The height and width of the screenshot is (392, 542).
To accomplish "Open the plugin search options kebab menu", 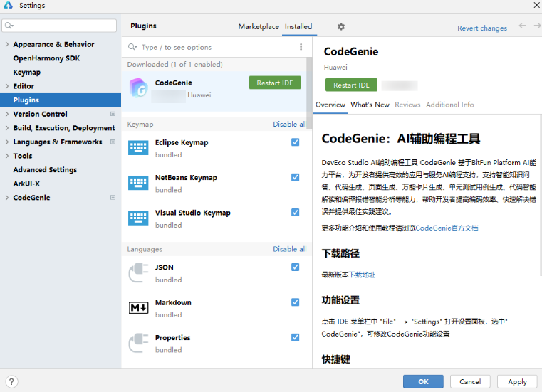I will (x=301, y=47).
